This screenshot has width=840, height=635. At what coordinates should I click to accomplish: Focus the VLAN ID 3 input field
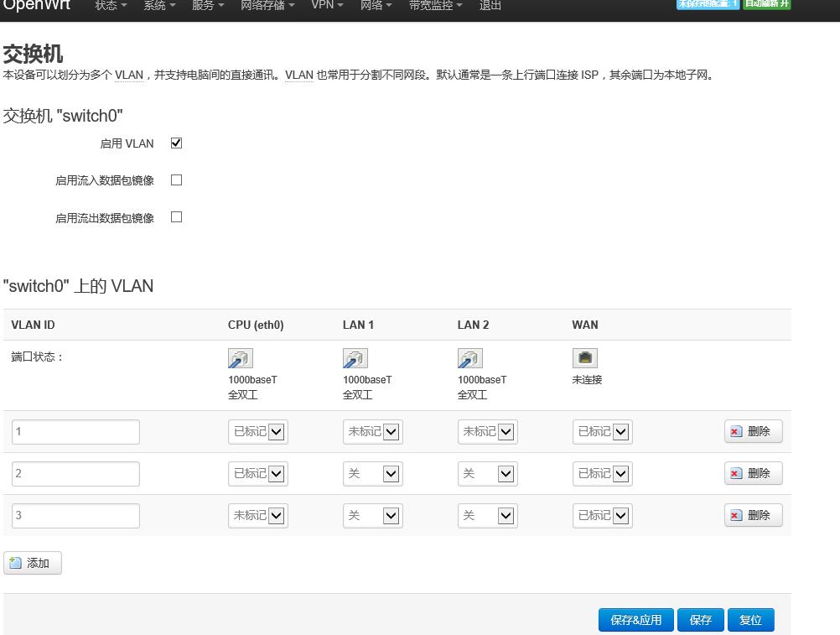pyautogui.click(x=75, y=516)
